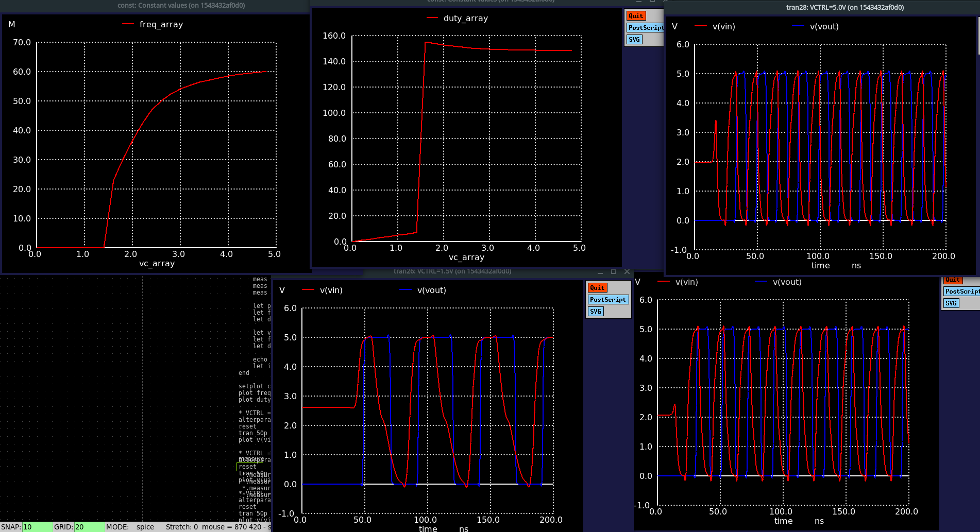This screenshot has width=980, height=532.
Task: Quit the tran26 VCTRL=1.5V plot window
Action: coord(597,288)
